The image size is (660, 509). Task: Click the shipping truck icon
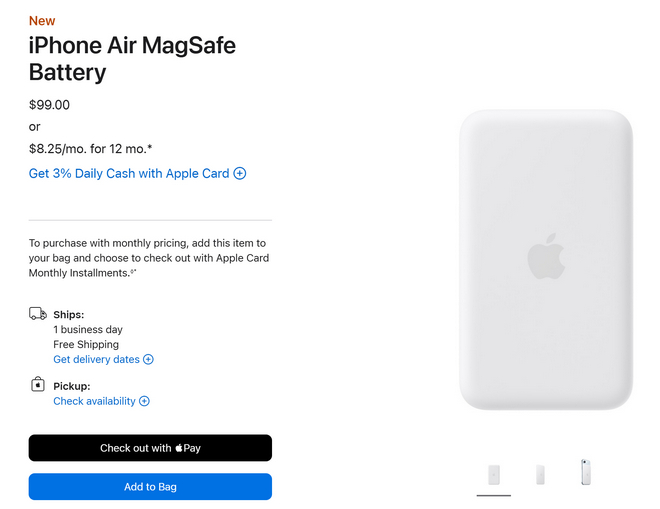click(x=38, y=314)
